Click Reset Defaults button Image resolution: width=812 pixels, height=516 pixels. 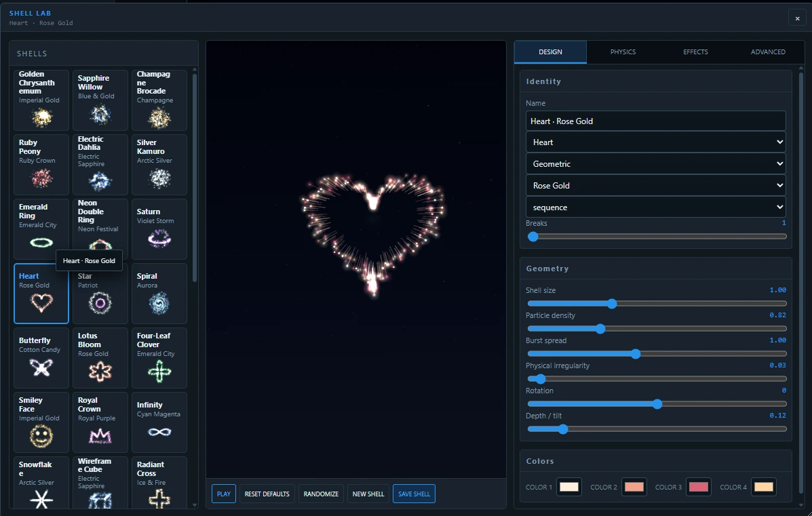click(267, 494)
